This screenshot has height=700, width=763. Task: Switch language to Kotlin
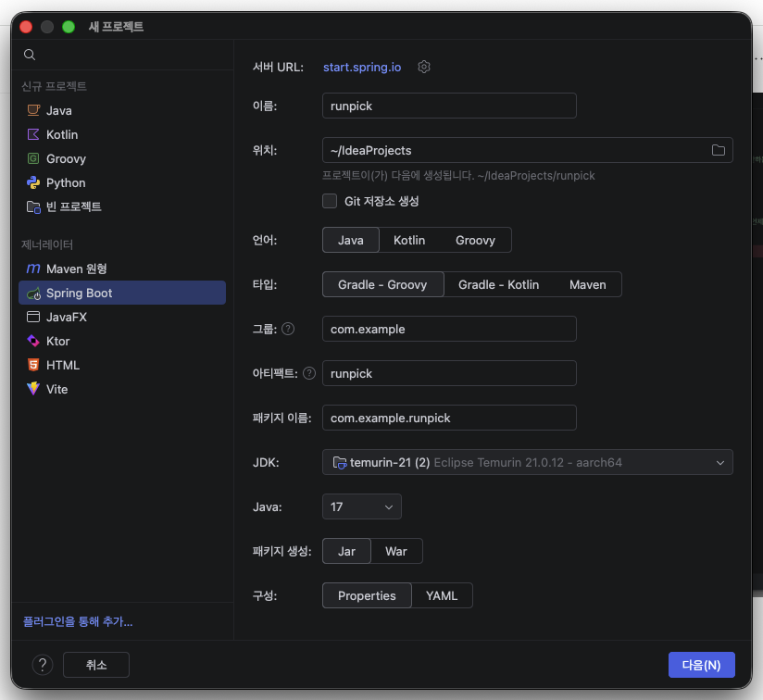coord(409,240)
